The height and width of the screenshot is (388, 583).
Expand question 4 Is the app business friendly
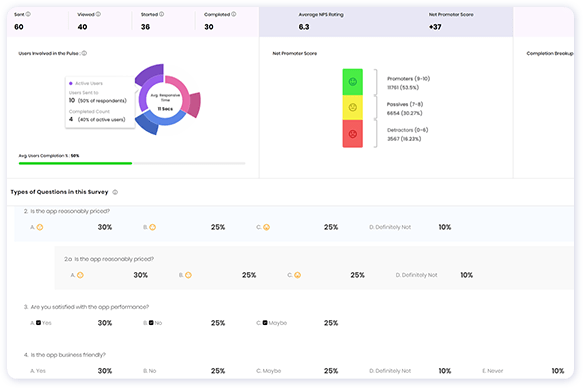coord(65,355)
